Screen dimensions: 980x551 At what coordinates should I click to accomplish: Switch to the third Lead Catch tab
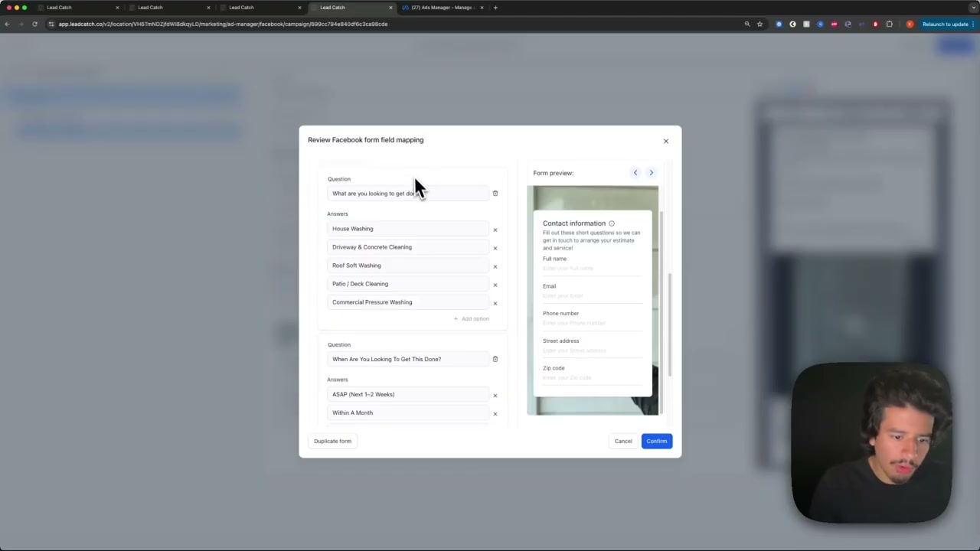[x=260, y=8]
